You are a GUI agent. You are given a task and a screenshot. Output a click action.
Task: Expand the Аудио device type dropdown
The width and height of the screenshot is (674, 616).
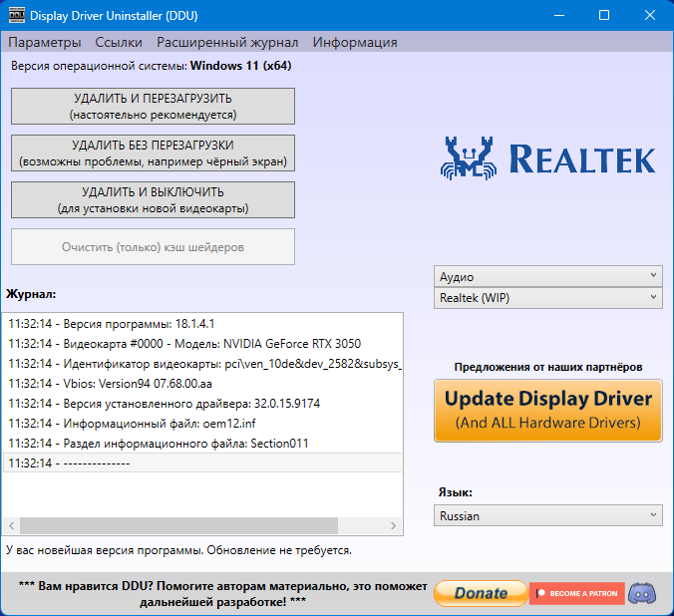pyautogui.click(x=548, y=276)
